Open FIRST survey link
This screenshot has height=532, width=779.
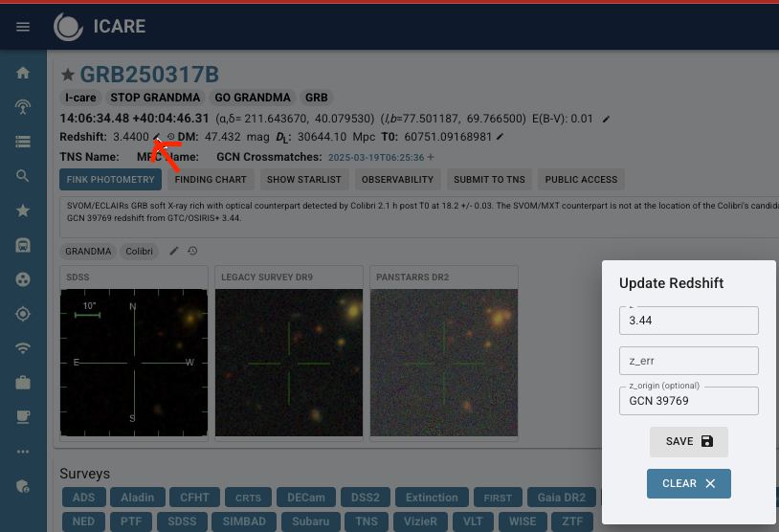[x=498, y=498]
